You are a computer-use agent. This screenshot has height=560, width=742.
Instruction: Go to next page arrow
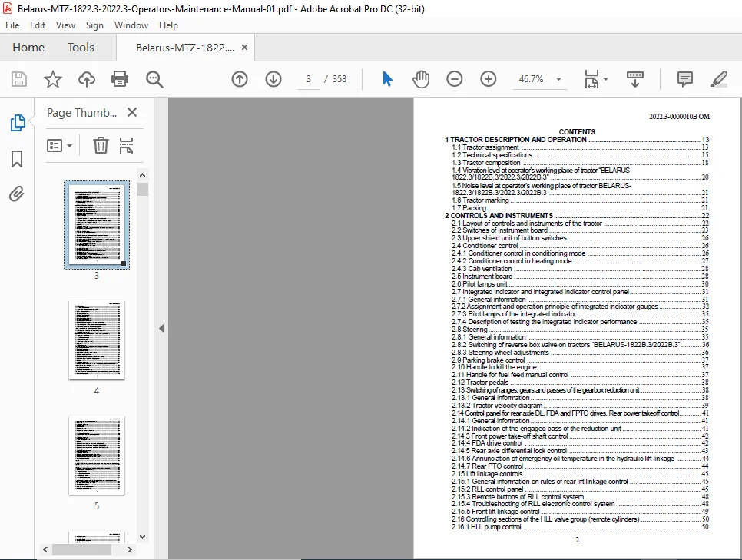273,79
